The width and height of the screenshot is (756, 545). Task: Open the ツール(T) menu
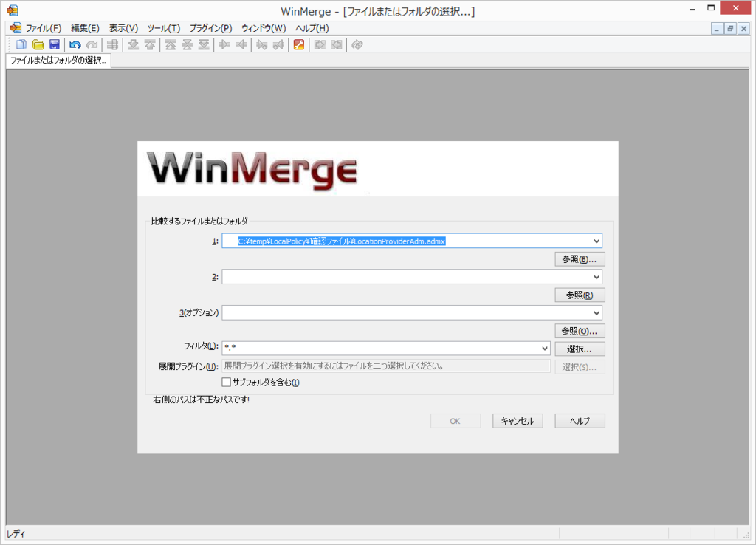click(163, 29)
